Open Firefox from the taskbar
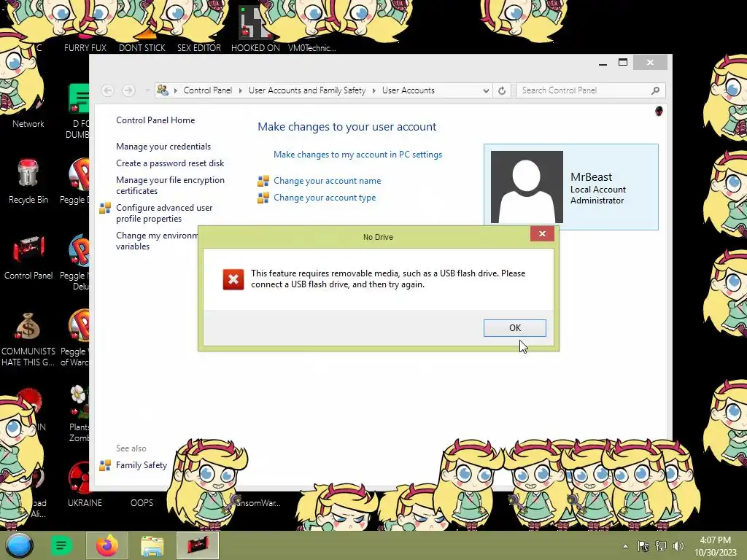This screenshot has height=560, width=747. tap(107, 545)
